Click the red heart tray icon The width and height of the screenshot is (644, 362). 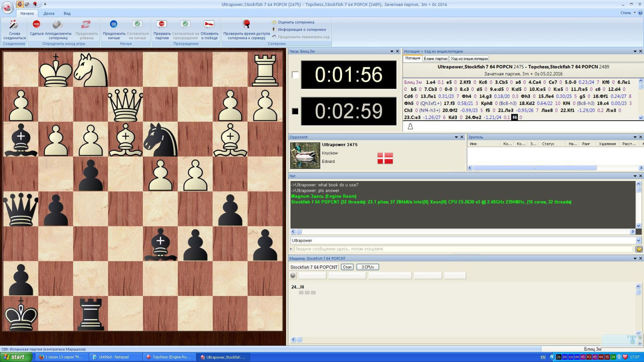[x=625, y=357]
